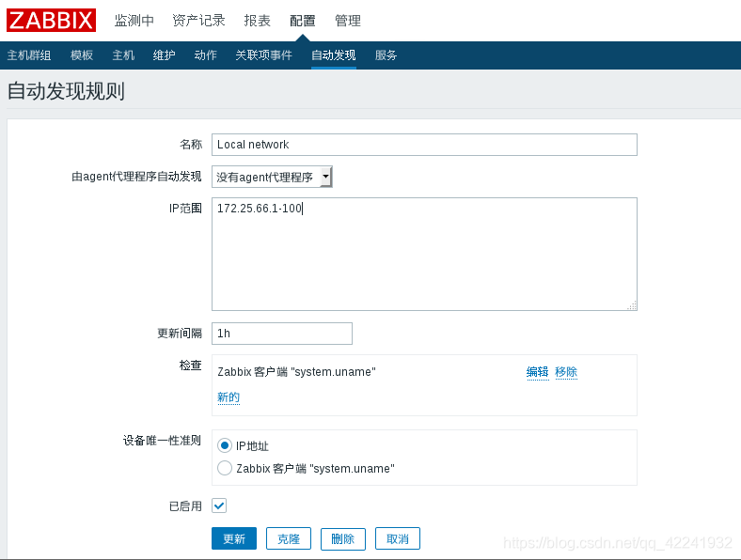Viewport: 741px width, 560px height.
Task: Select Zabbix 客户端 system.uname radio button
Action: 225,468
